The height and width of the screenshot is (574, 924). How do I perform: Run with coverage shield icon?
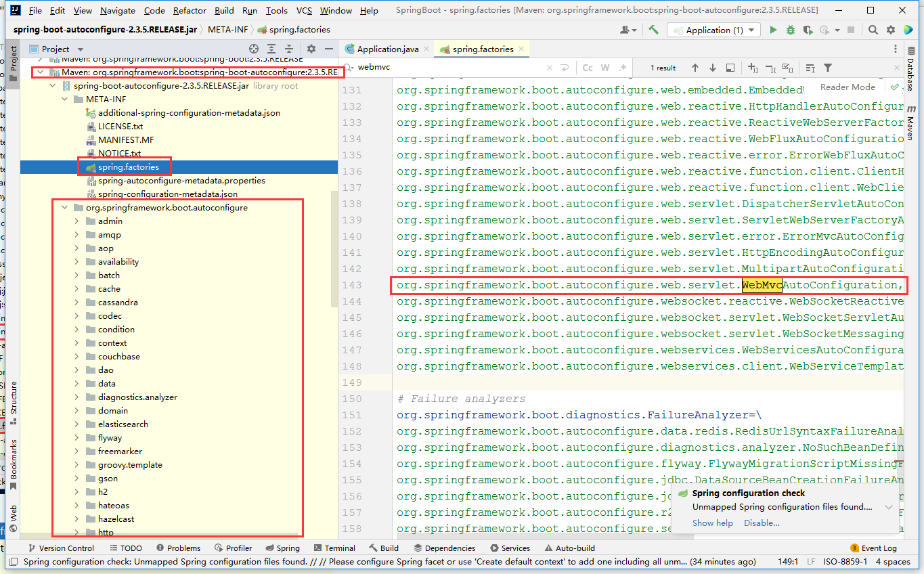click(x=807, y=30)
